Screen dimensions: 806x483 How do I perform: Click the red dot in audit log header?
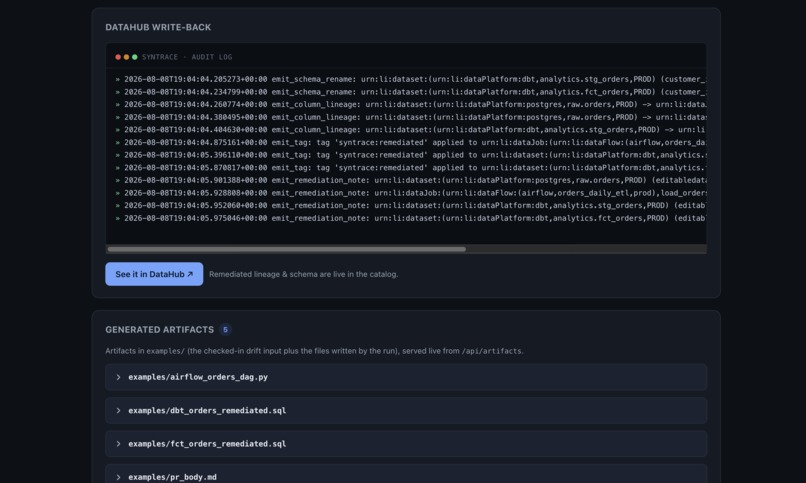(118, 57)
